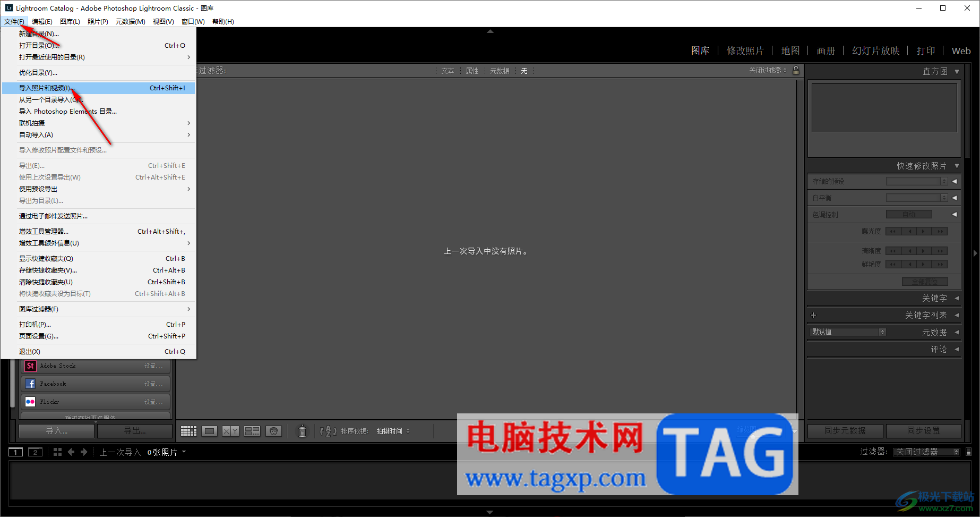Image resolution: width=980 pixels, height=517 pixels.
Task: Increase vibrance by large step
Action: [x=940, y=264]
